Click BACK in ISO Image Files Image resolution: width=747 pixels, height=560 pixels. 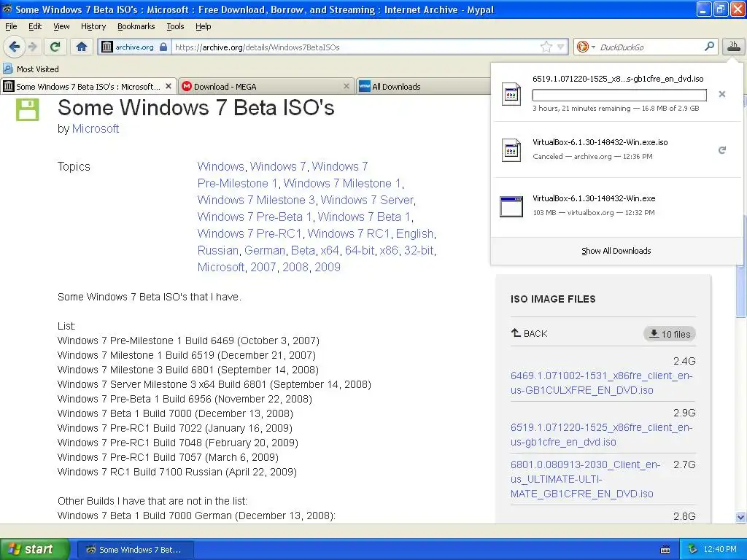530,333
